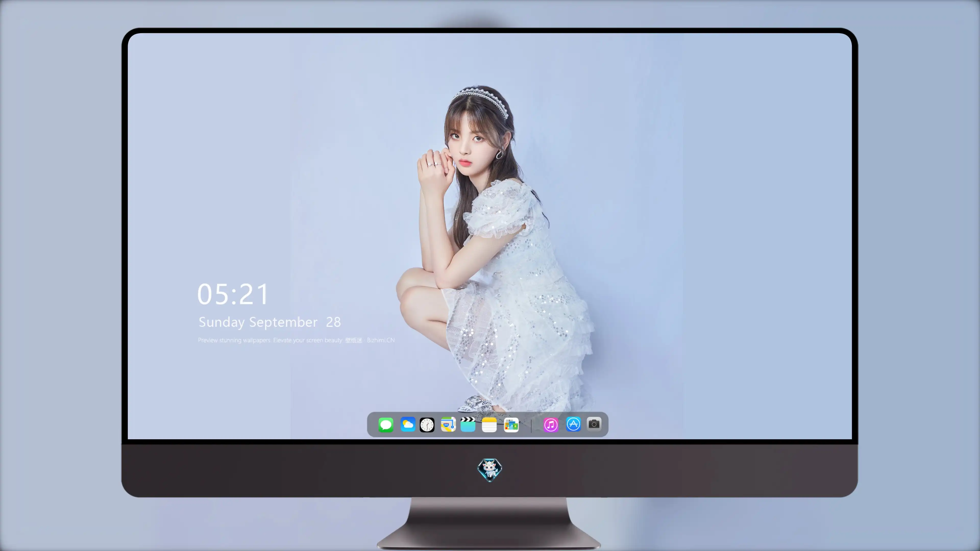Launch the Maps app from the dock
Viewport: 980px width, 551px height.
[448, 424]
